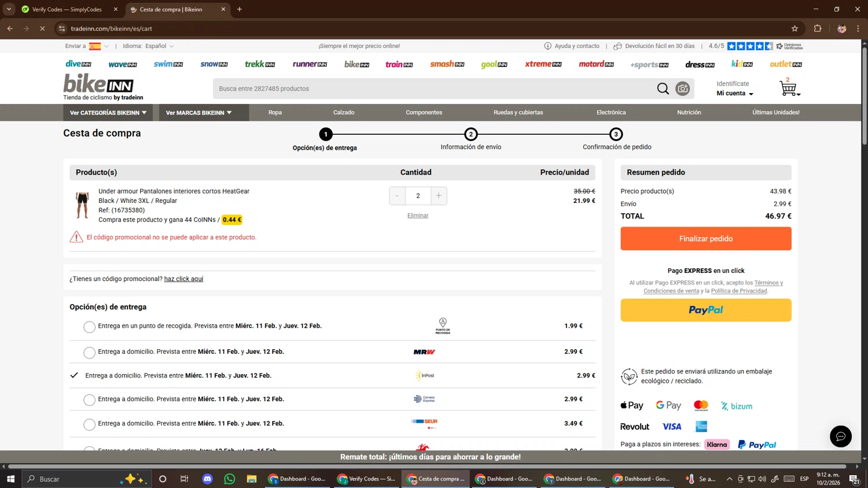Open the shopping cart icon in header

(788, 88)
